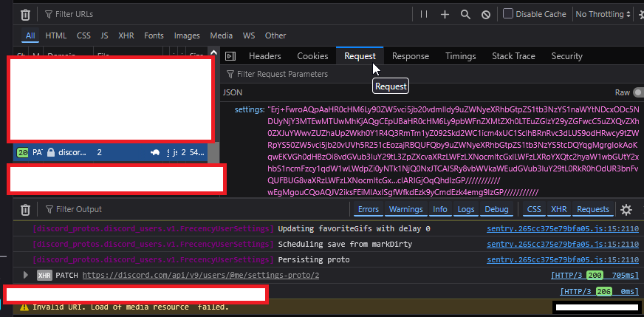Show only XHR requests in network filter

coord(126,35)
